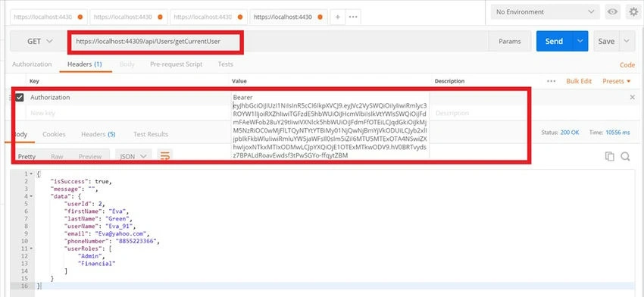Collapse the "userRoles" array at line 11
Image resolution: width=644 pixels, height=297 pixels.
click(31, 249)
